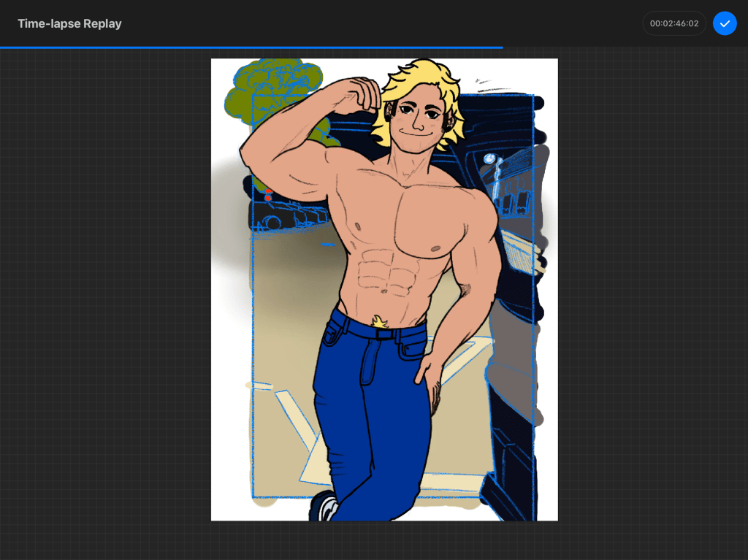This screenshot has height=560, width=748.
Task: Tap the red dot beside the sketched car
Action: (268, 197)
